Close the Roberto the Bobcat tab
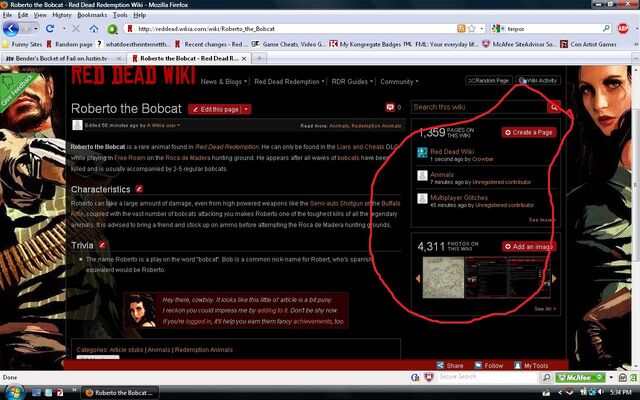Image resolution: width=640 pixels, height=400 pixels. click(244, 59)
